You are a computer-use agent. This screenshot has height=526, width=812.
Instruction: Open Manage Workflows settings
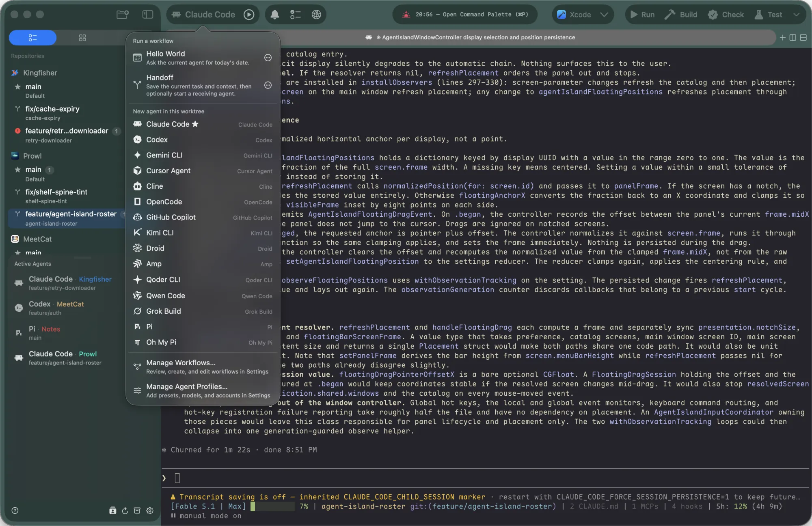203,366
